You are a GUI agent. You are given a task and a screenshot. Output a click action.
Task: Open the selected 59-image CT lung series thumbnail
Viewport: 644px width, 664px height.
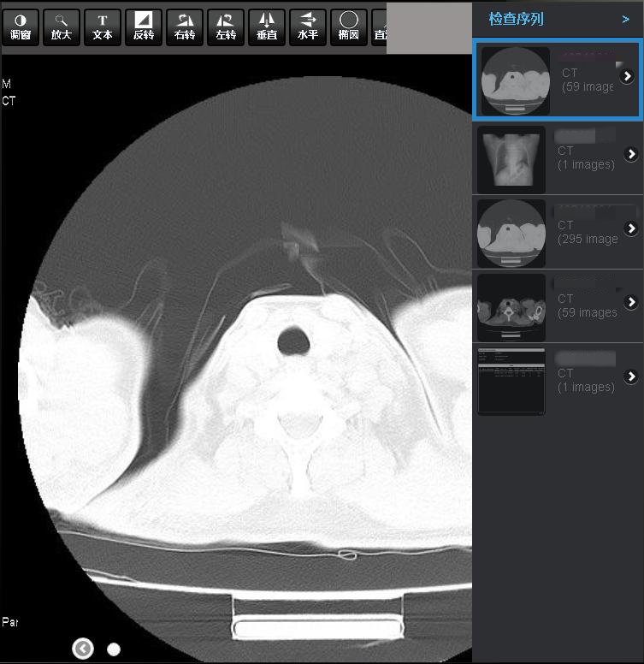click(x=516, y=80)
